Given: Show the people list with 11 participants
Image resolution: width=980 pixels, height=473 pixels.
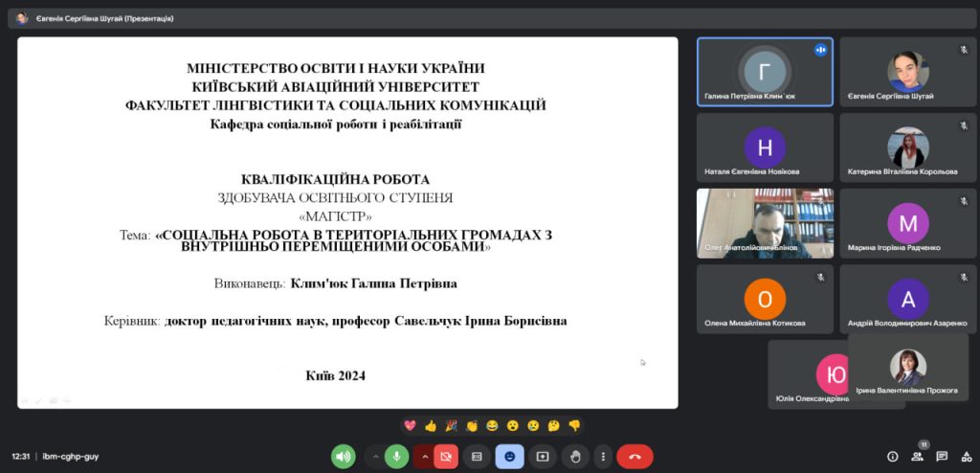Looking at the screenshot, I should coord(917,457).
